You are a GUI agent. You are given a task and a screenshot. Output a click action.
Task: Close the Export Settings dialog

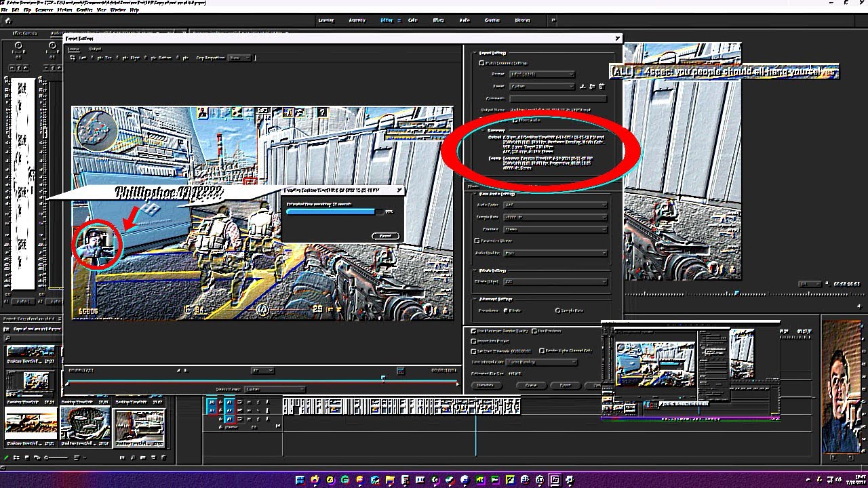(x=617, y=39)
